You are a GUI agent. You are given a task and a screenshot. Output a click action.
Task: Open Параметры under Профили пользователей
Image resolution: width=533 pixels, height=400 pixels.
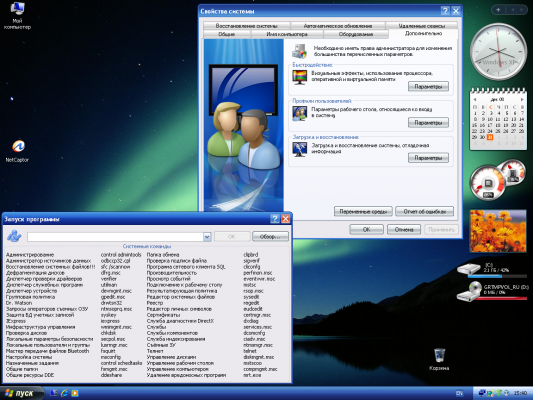point(428,123)
